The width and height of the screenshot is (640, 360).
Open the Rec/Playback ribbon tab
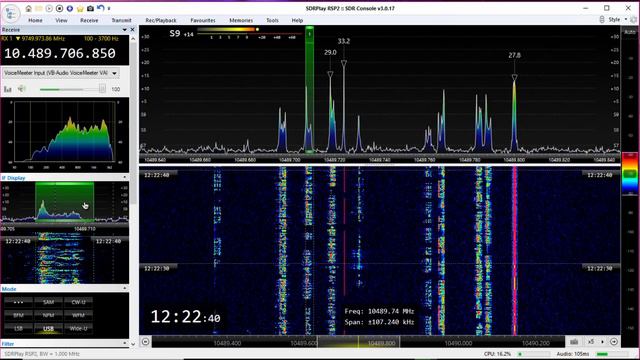161,20
